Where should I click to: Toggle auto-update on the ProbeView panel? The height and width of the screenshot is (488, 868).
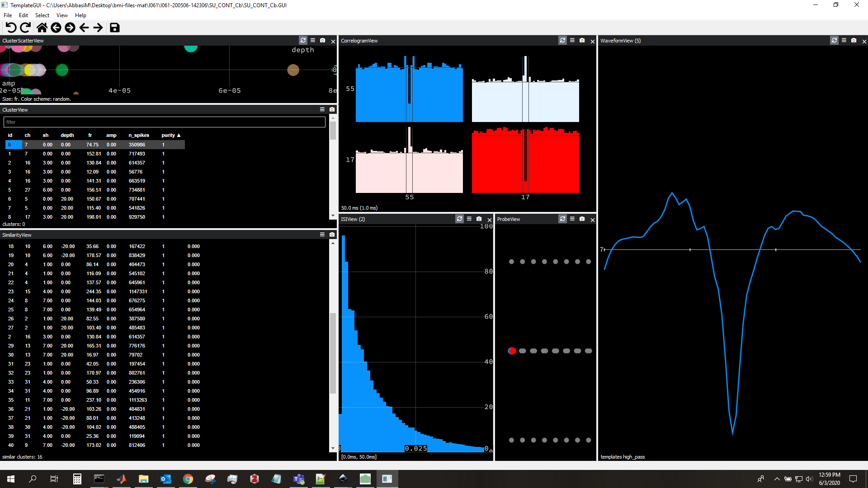coord(562,219)
